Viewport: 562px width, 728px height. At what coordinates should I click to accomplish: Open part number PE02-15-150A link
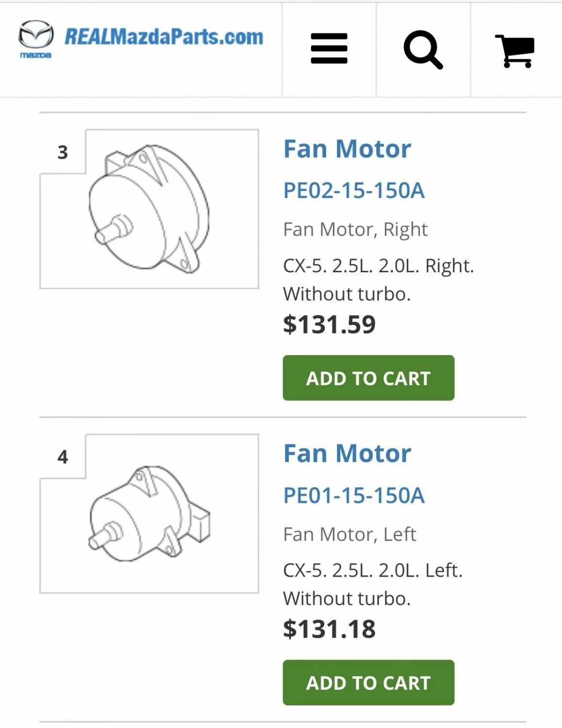[354, 191]
